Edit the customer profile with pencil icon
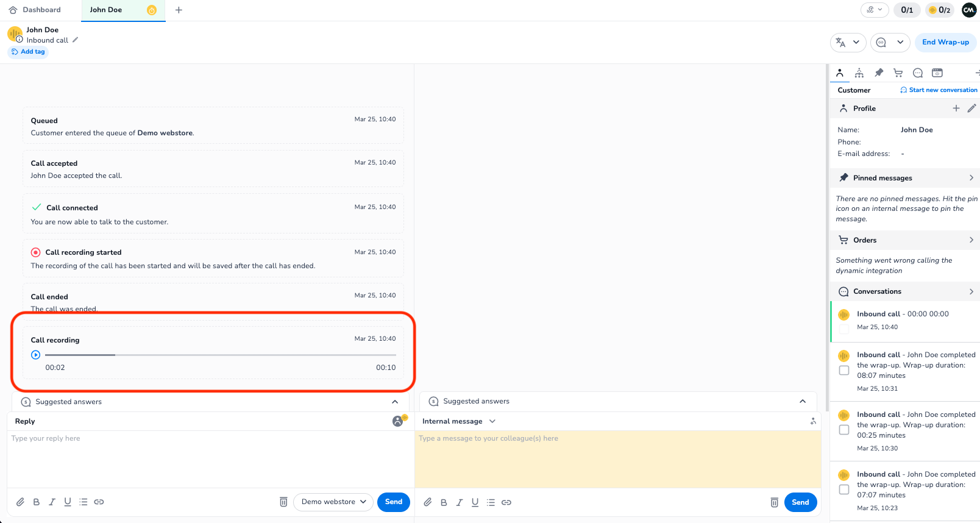 click(971, 109)
